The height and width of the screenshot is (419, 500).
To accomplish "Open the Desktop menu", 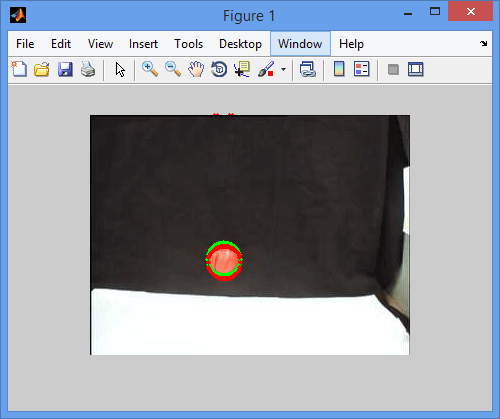I will pyautogui.click(x=240, y=44).
